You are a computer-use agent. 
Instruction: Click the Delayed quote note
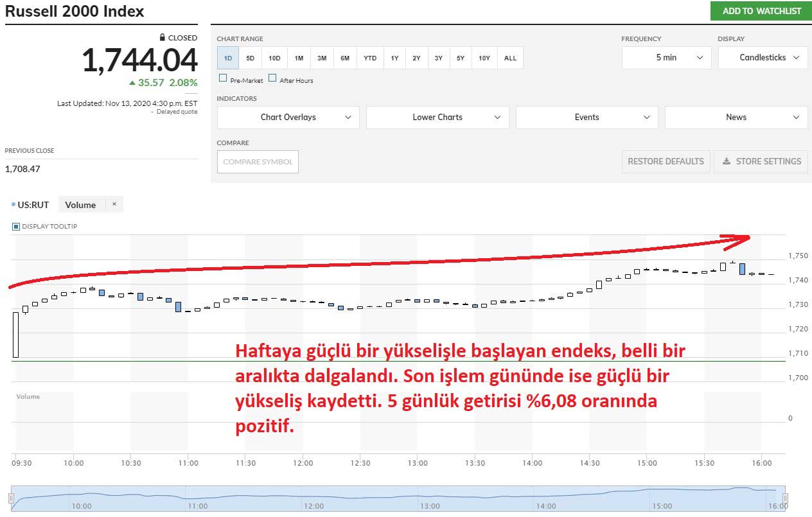point(177,112)
